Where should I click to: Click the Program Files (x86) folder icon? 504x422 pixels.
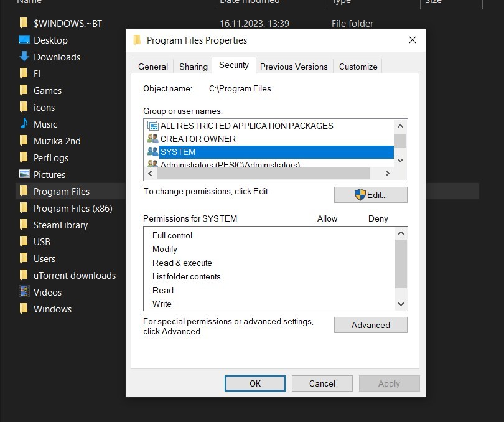[x=24, y=208]
